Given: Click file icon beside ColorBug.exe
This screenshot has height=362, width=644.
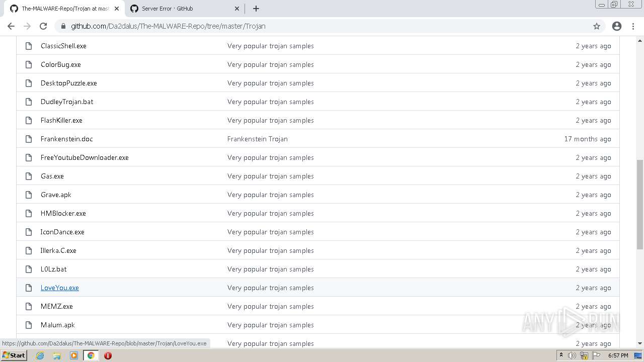Looking at the screenshot, I should 29,64.
